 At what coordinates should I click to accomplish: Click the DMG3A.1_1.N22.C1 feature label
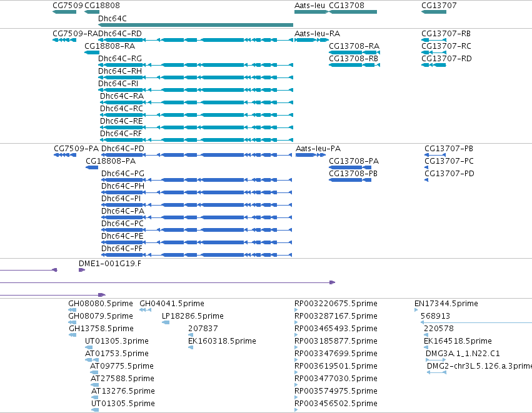pyautogui.click(x=463, y=354)
